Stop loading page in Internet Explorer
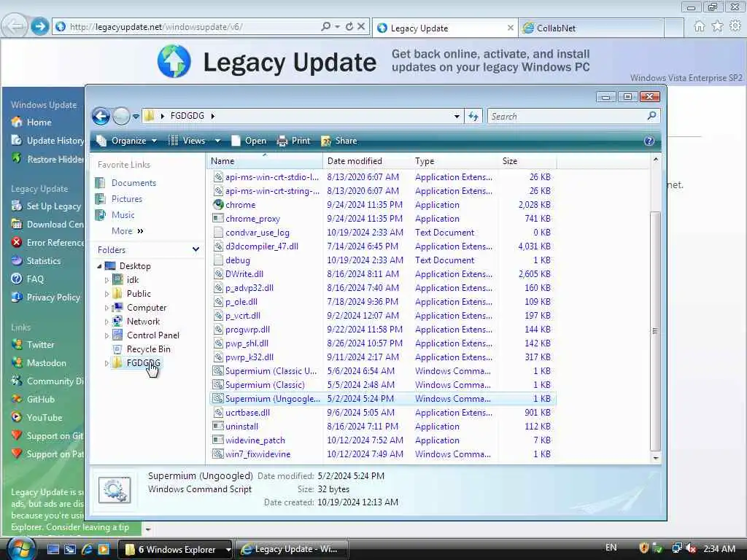747x560 pixels. click(361, 27)
